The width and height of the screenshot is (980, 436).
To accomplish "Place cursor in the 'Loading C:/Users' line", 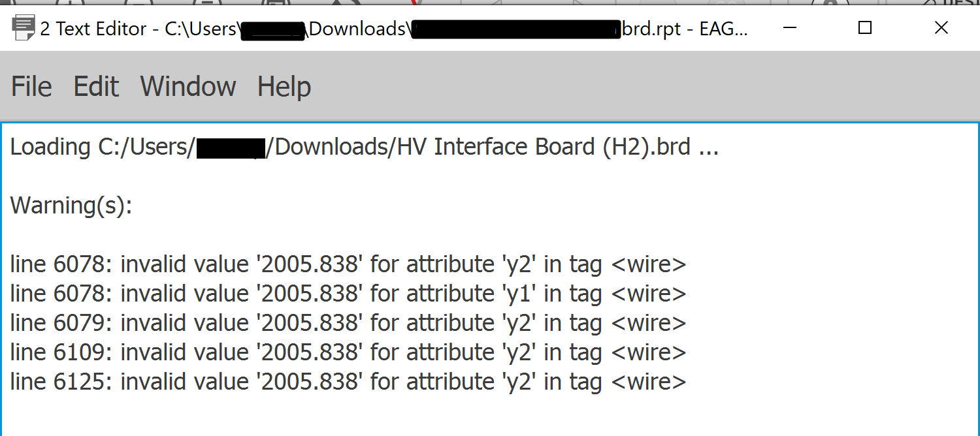I will (365, 148).
